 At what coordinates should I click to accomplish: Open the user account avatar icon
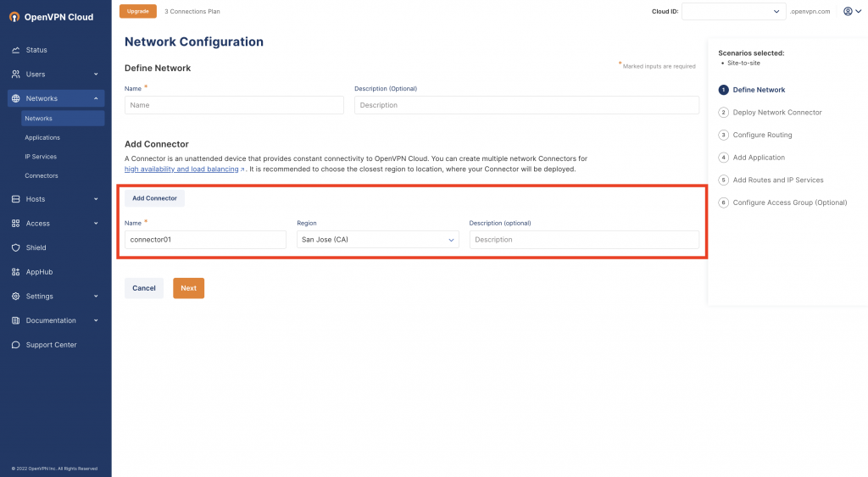[x=848, y=11]
